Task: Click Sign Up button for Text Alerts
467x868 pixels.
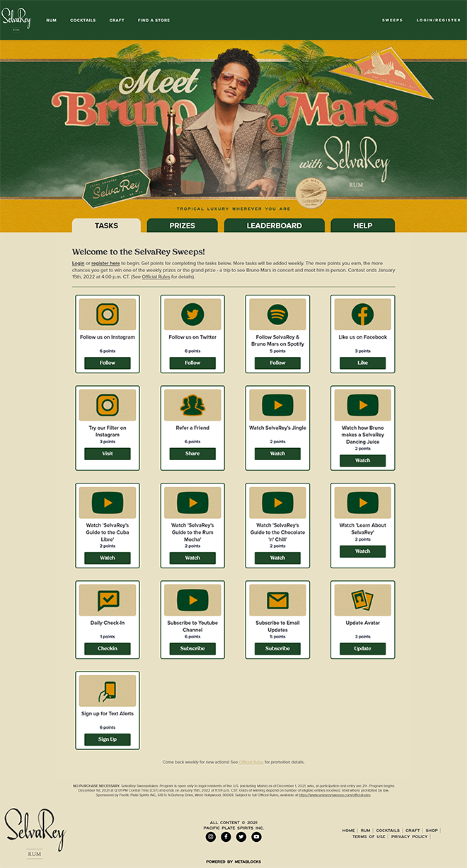Action: click(x=108, y=739)
